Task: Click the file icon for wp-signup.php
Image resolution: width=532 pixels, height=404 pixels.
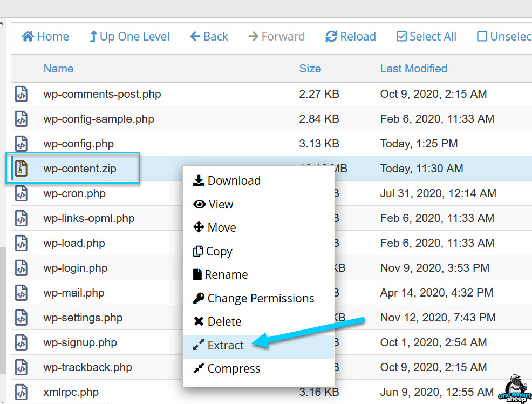Action: [x=21, y=342]
